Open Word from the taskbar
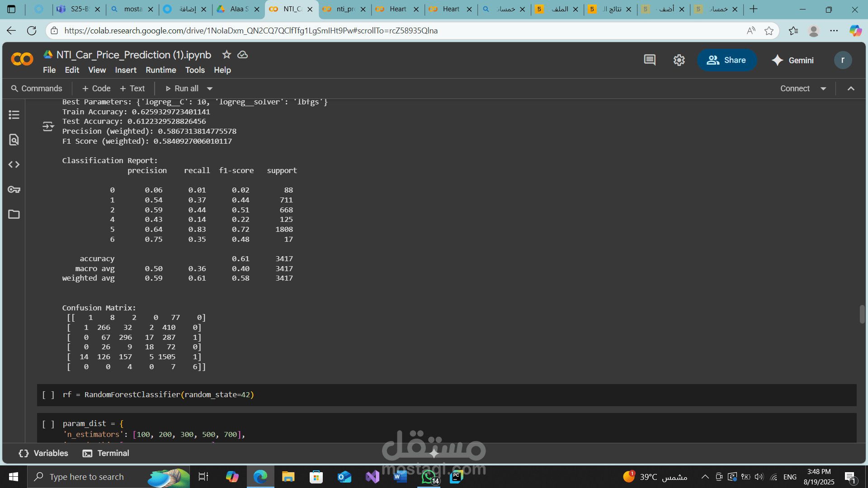Image resolution: width=868 pixels, height=488 pixels. (x=401, y=477)
